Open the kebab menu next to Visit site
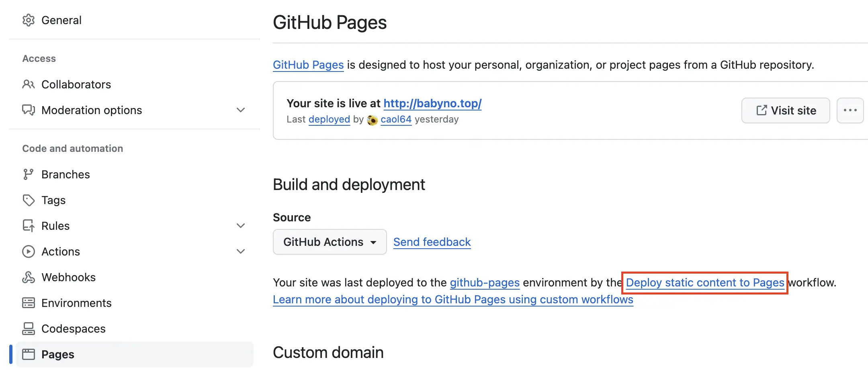Viewport: 868px width, 372px height. coord(850,110)
